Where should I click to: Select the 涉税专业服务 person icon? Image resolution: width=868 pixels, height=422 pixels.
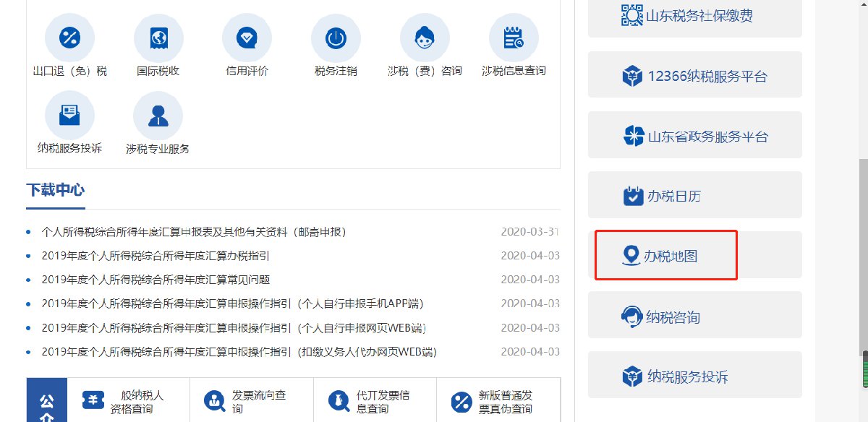[x=158, y=116]
